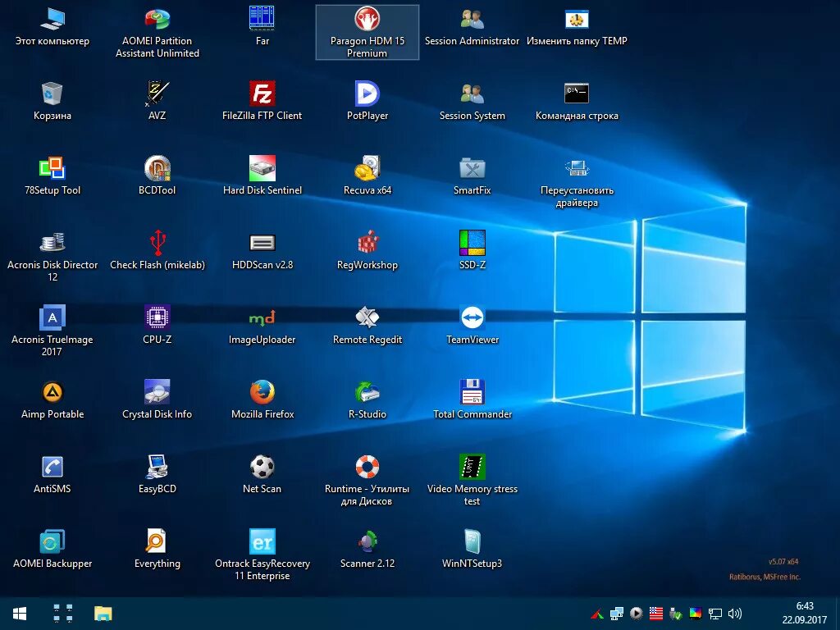Viewport: 840px width, 630px height.
Task: Click the volume speaker tray icon
Action: tap(734, 614)
